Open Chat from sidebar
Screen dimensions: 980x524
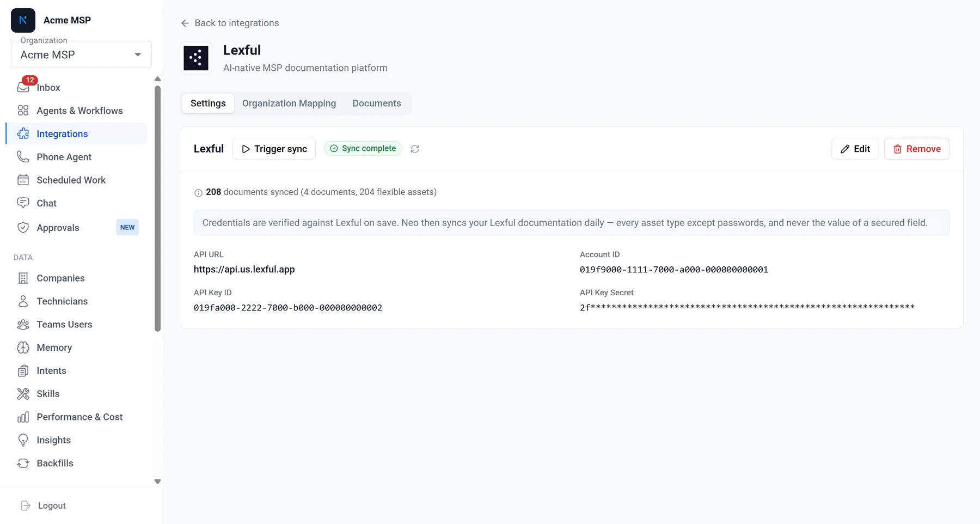pos(76,203)
